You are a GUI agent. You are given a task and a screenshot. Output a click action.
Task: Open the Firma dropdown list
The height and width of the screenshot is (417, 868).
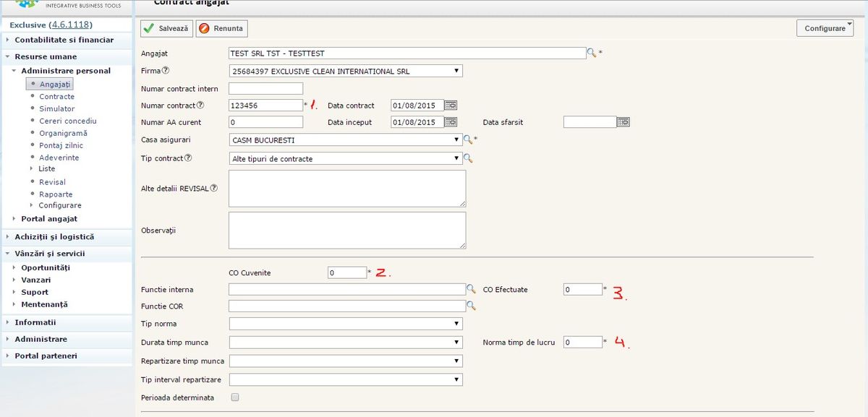(345, 71)
